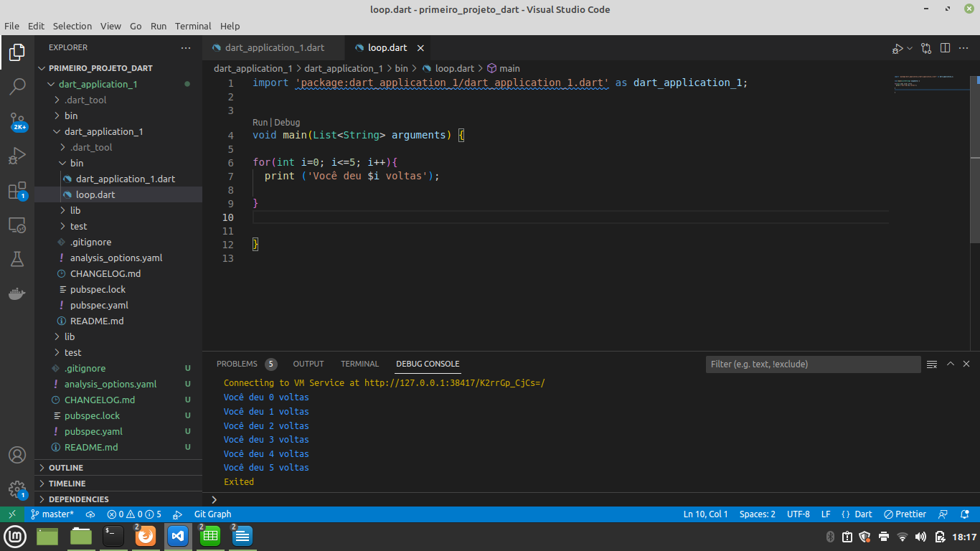Change language mode via Dart status item
The width and height of the screenshot is (980, 551).
864,514
